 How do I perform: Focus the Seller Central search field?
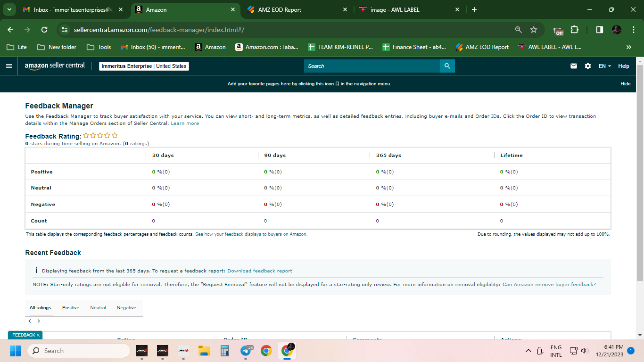click(x=372, y=66)
